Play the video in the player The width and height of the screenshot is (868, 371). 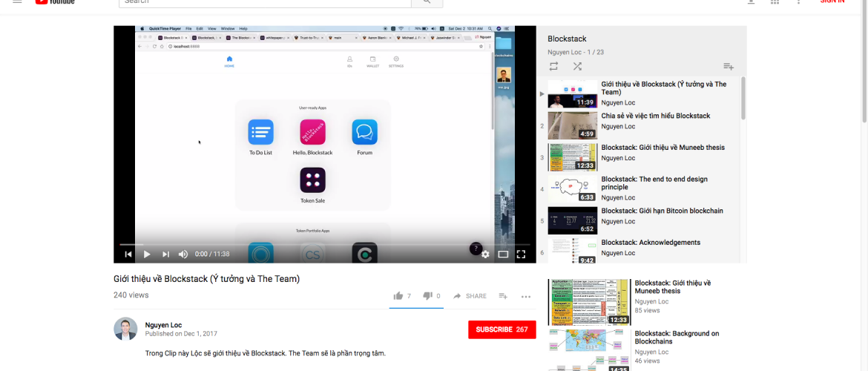pos(147,254)
